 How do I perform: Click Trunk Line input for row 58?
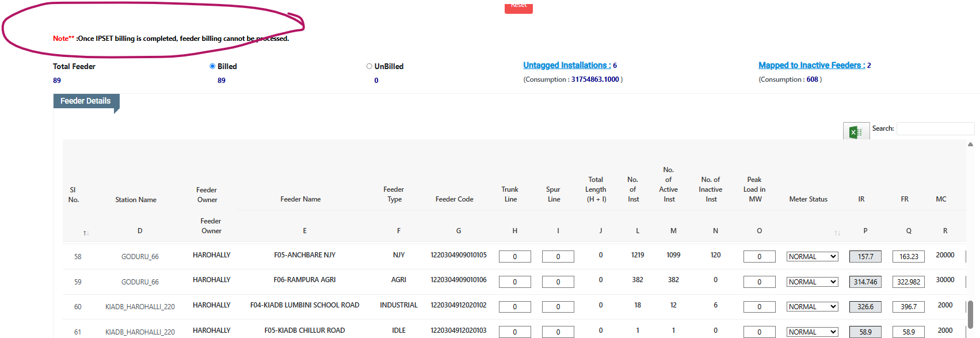click(x=514, y=257)
